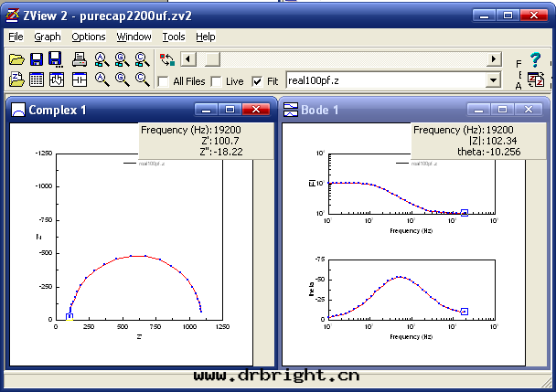Open the Graph menu
Viewport: 556px width, 392px height.
pyautogui.click(x=48, y=37)
